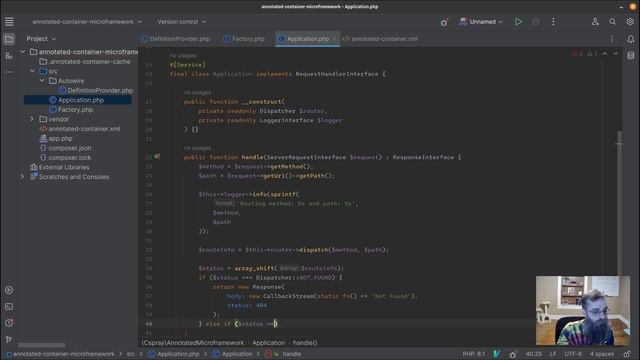Start listening for PHP debug connections
Viewport: 640px width, 360px height.
444,22
